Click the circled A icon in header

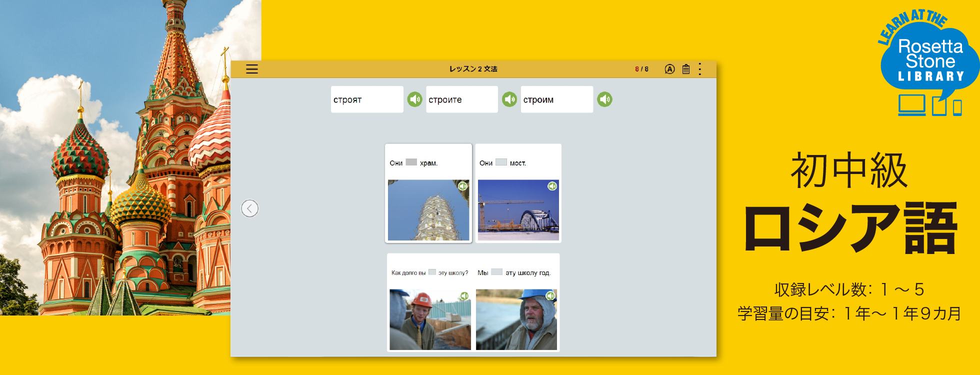[669, 69]
